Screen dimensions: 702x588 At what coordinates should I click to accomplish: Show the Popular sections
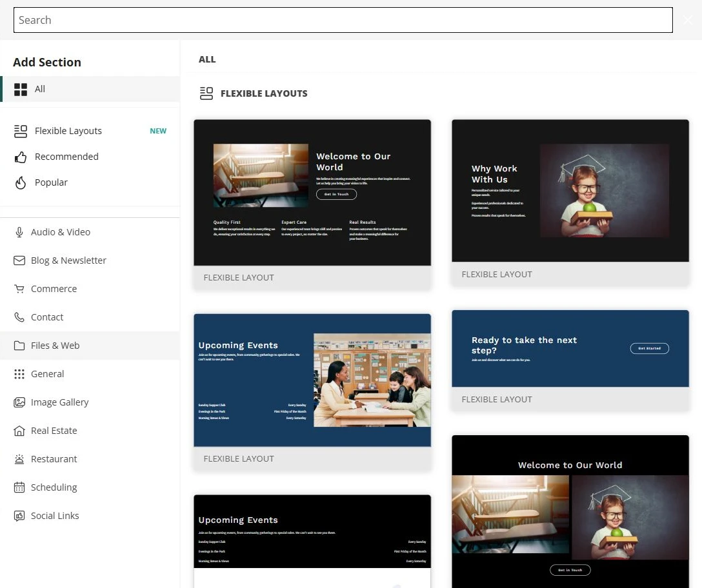(x=90, y=182)
